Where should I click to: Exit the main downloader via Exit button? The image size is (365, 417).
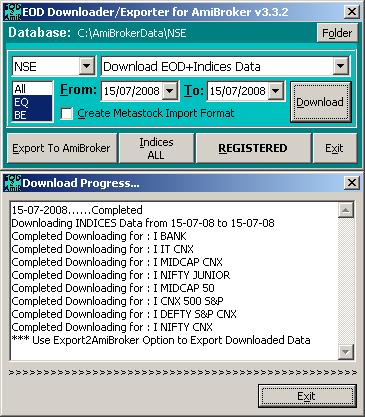pos(334,148)
